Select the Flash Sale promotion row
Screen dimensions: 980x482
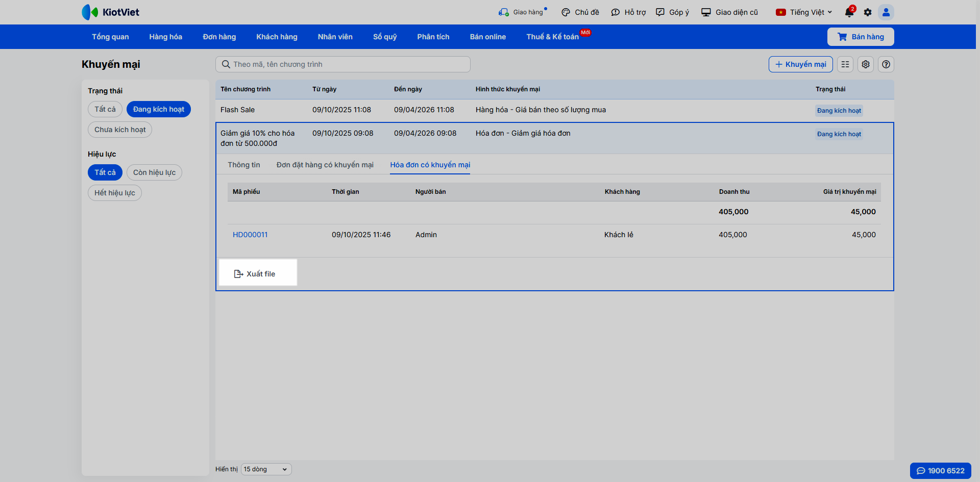point(555,110)
